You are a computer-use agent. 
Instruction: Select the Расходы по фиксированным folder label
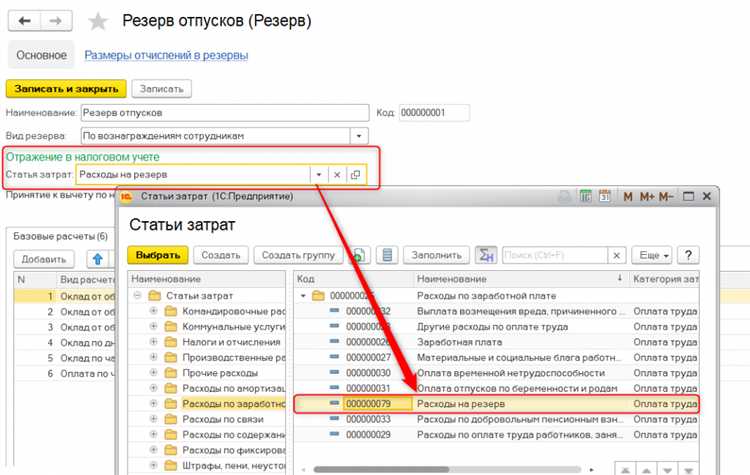pos(233,450)
